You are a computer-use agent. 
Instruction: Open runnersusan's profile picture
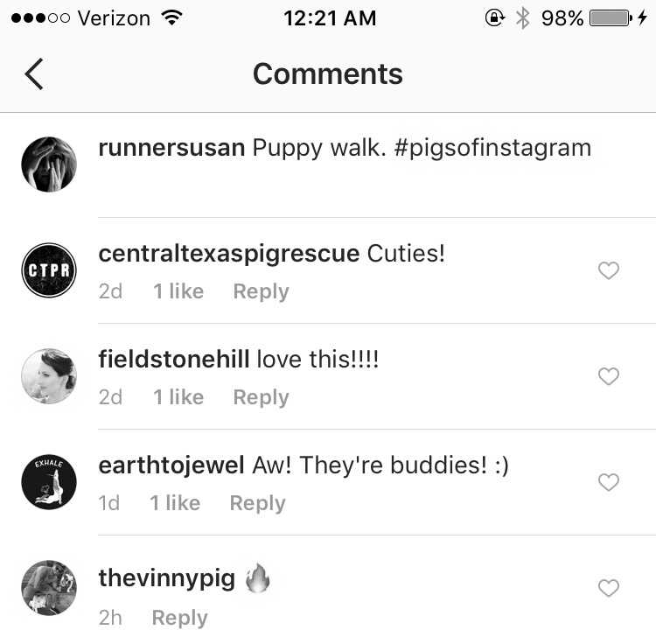[49, 164]
